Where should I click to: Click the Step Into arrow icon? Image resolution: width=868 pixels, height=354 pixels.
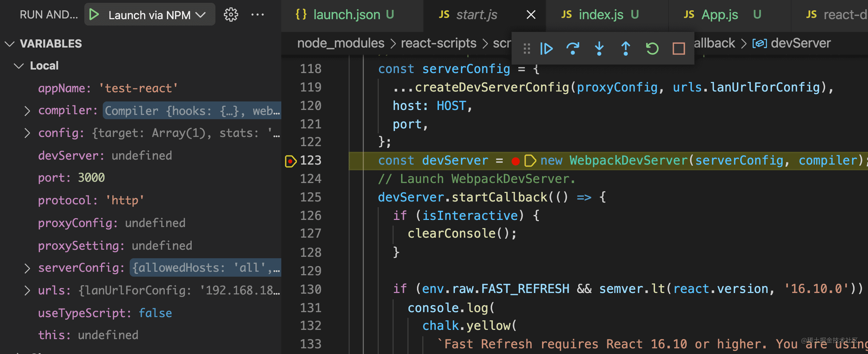point(599,49)
